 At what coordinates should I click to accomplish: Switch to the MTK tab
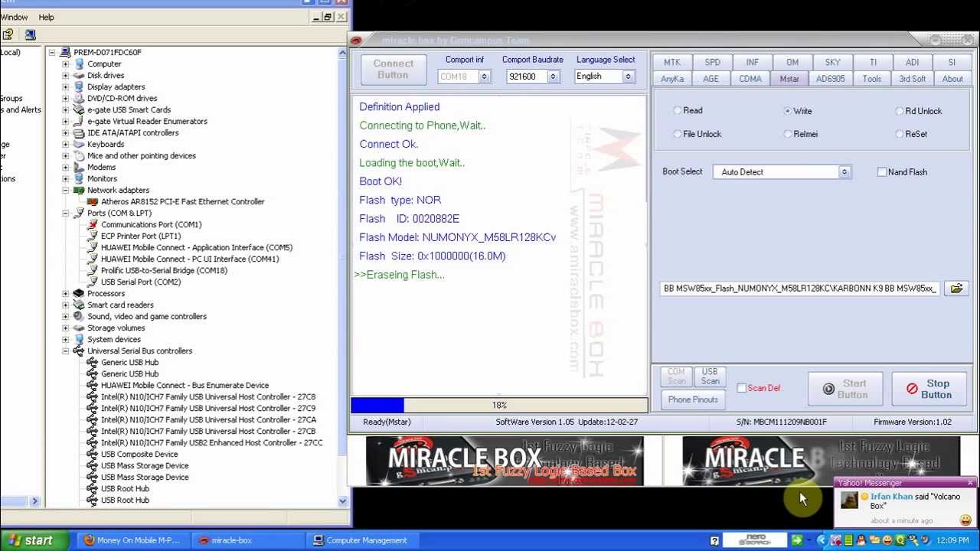tap(672, 62)
